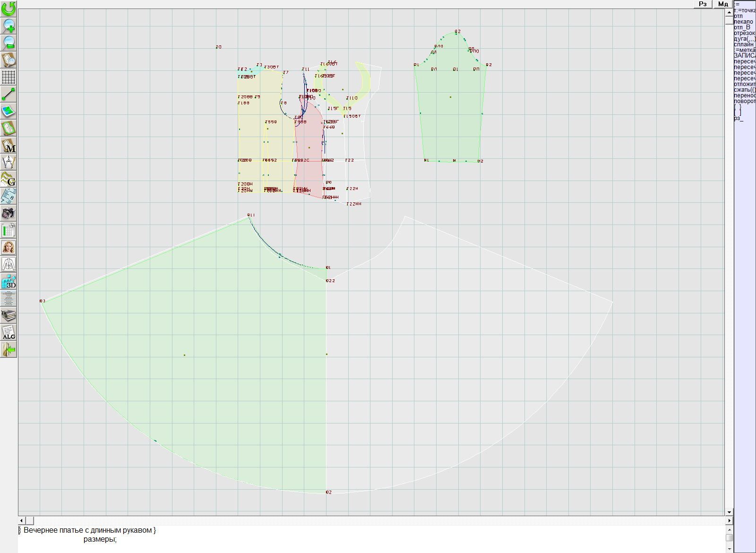Select 'лекало' in the command list
Viewport: 756px width, 553px height.
(744, 22)
